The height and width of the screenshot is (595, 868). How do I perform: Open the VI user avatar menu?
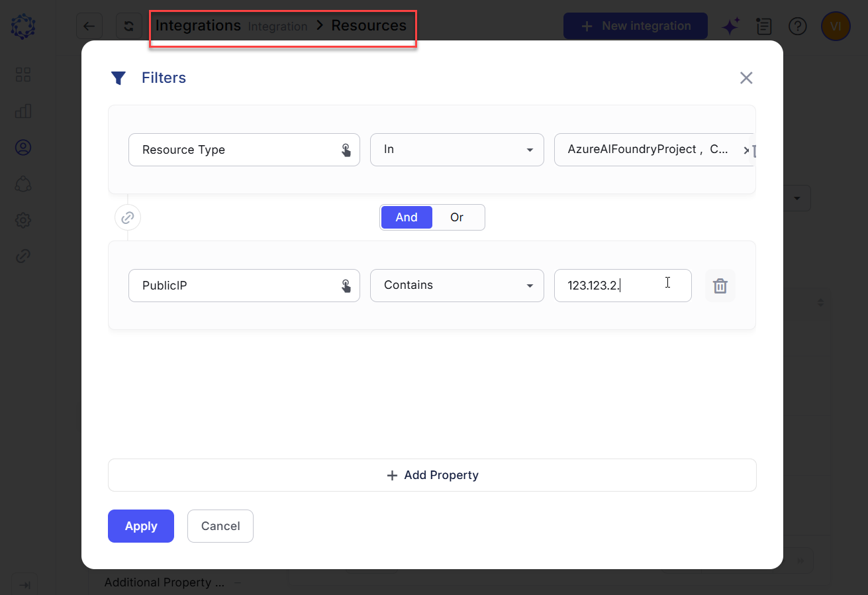pyautogui.click(x=836, y=27)
